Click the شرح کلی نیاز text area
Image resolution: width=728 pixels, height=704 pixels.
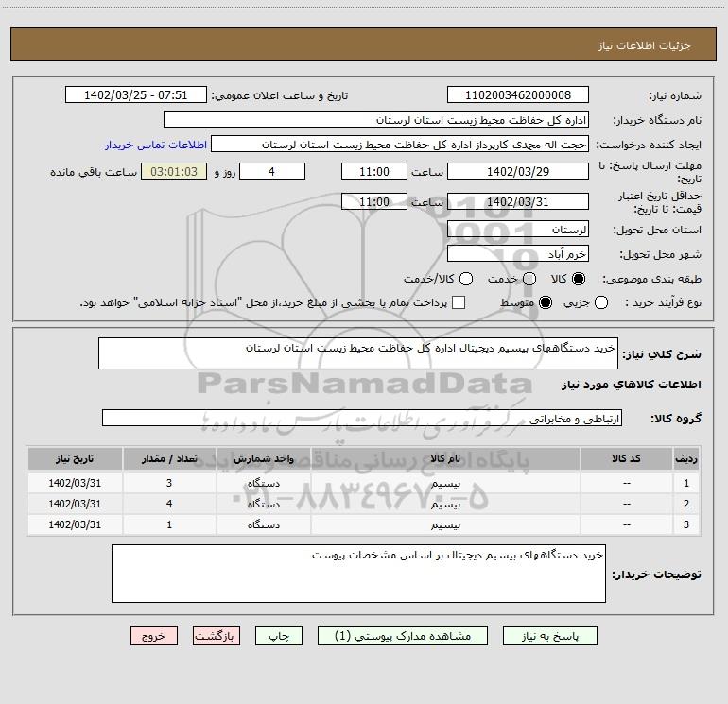click(358, 353)
